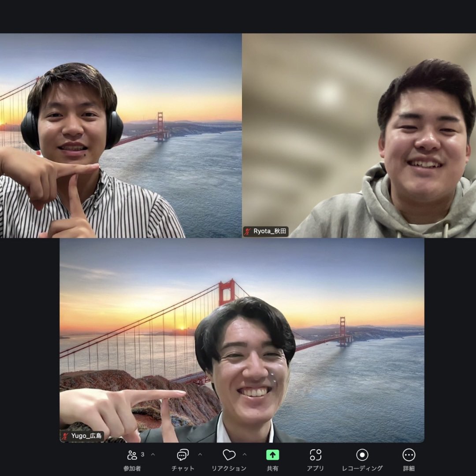Select the Ryota_秋田 video tile

point(359,135)
